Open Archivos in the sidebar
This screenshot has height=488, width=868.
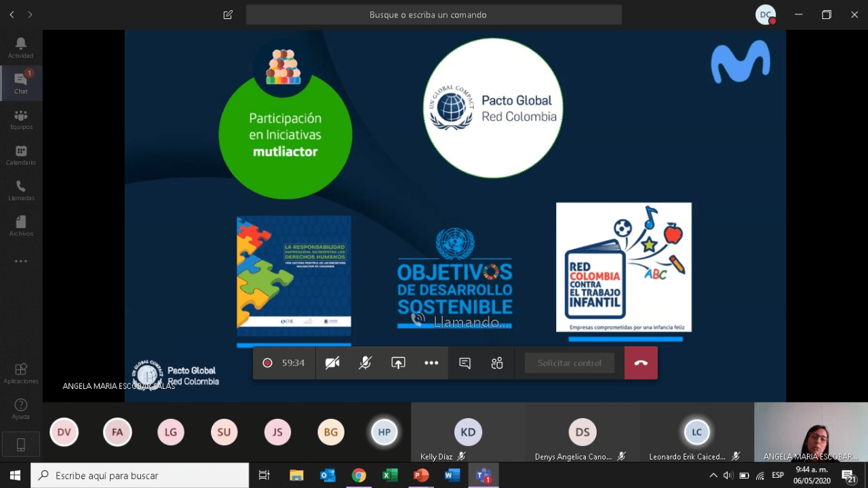coord(20,225)
